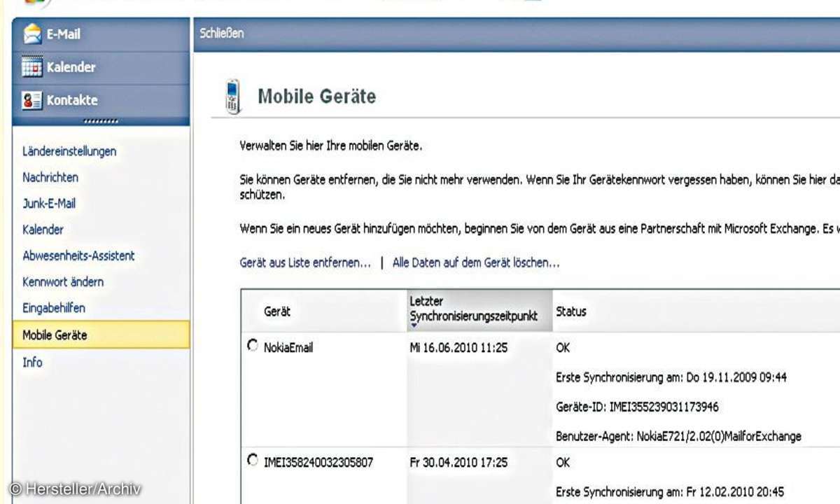Click Geräte-ID IMEI355239031173946 text
The width and height of the screenshot is (840, 504).
pyautogui.click(x=637, y=407)
